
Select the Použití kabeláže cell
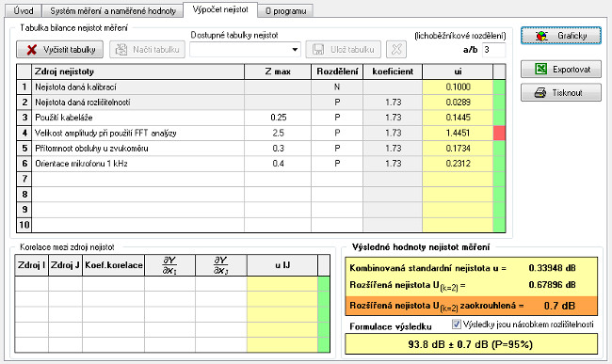pyautogui.click(x=137, y=118)
